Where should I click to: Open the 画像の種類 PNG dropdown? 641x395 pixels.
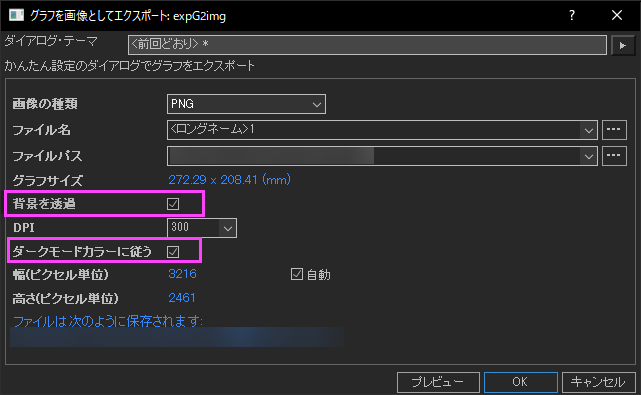click(246, 104)
